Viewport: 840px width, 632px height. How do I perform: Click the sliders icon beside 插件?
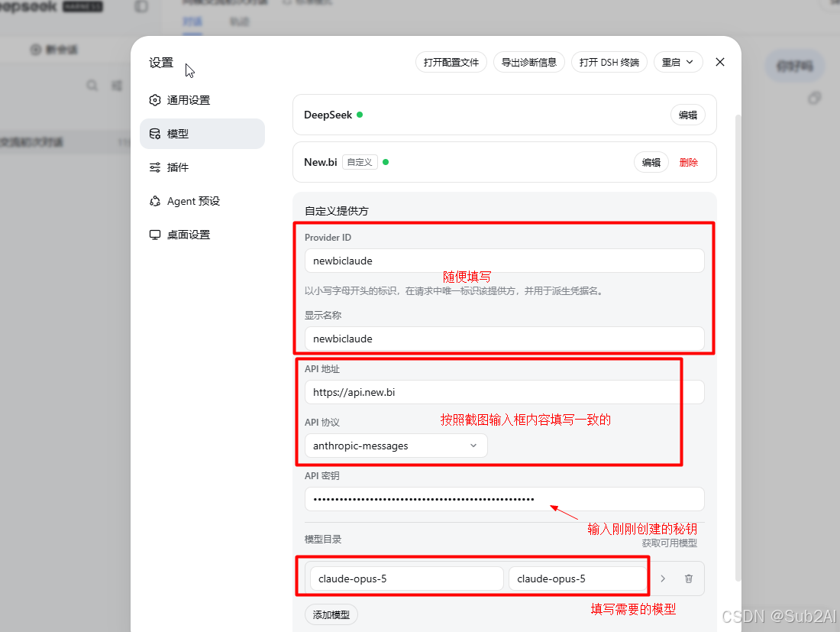click(155, 167)
